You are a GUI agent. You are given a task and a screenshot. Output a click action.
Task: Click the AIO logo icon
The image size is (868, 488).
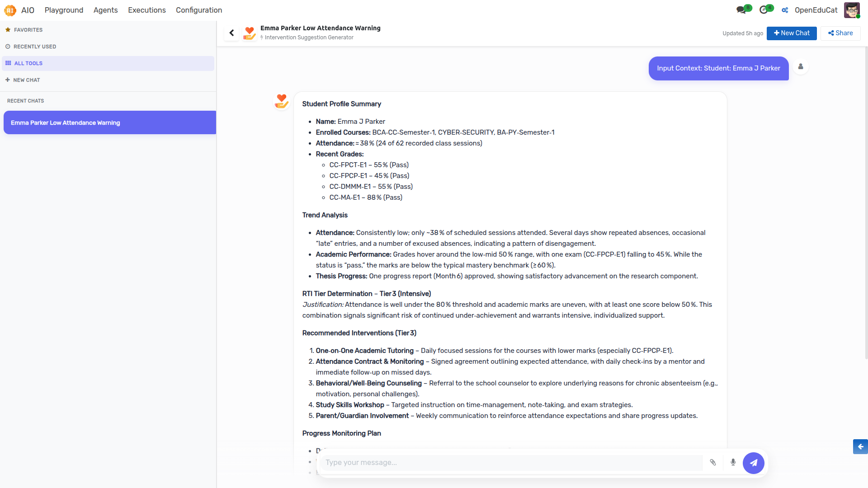coord(10,10)
